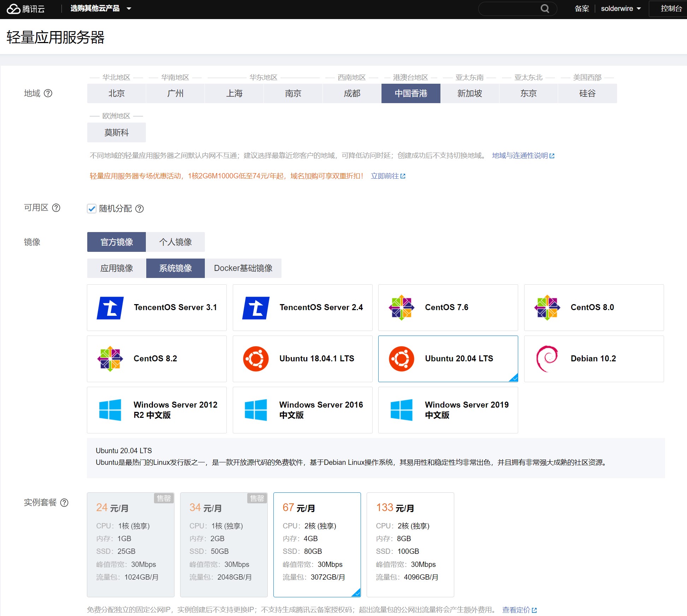The image size is (687, 616).
Task: Open the region help question icon
Action: coord(48,93)
